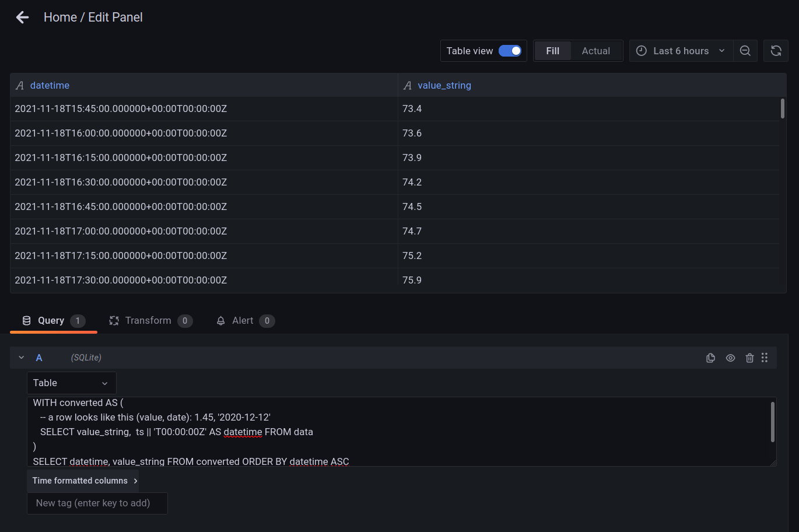Refresh the dashboard panel
799x532 pixels.
[776, 51]
